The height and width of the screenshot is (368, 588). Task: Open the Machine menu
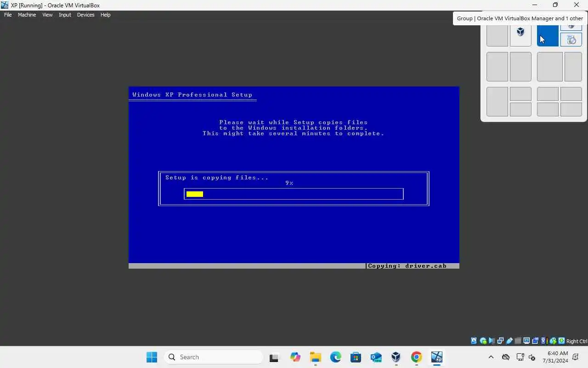coord(27,15)
